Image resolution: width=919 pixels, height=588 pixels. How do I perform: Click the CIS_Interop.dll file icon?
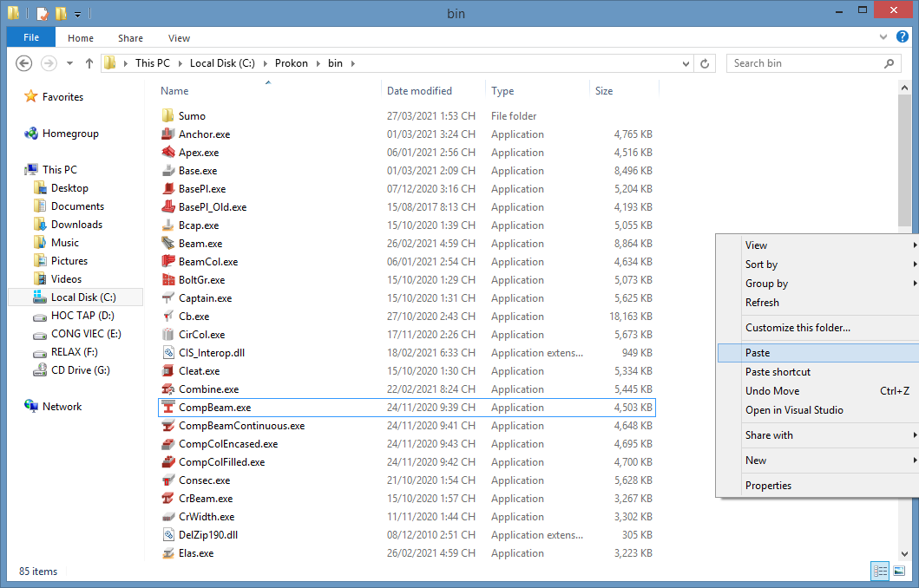coord(168,353)
